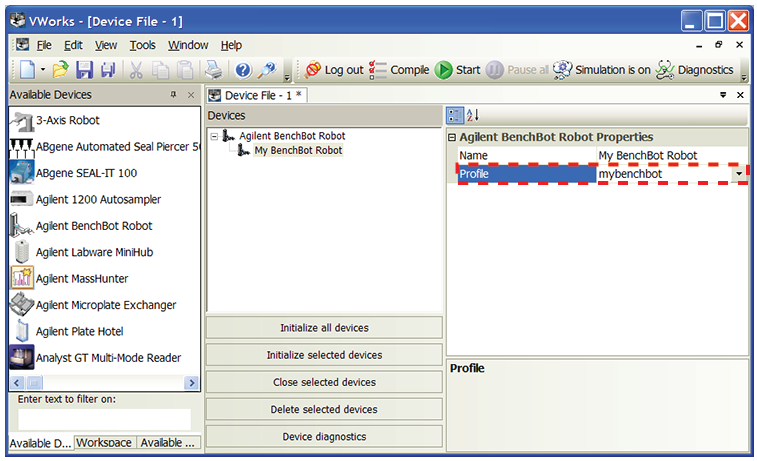Collapse the Agilent BenchBot Robot tree node
Image resolution: width=757 pixels, height=461 pixels.
(214, 136)
